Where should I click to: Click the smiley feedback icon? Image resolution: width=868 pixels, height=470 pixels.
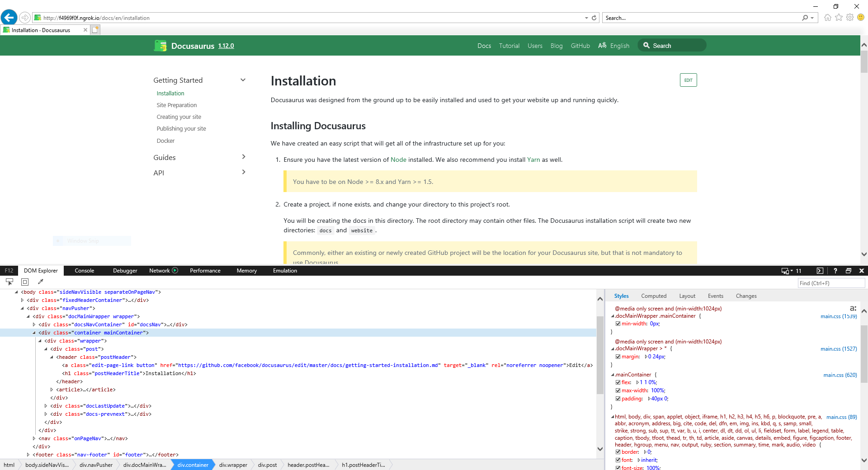861,18
